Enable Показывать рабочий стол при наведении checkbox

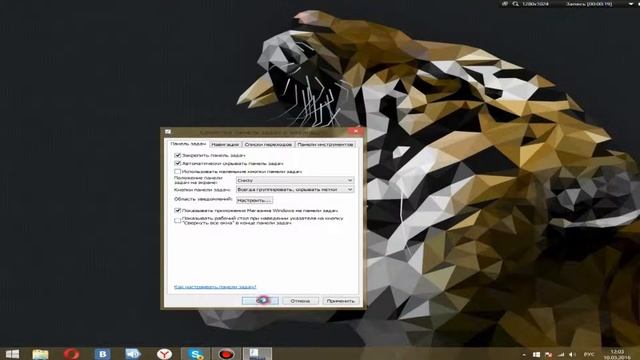pyautogui.click(x=178, y=220)
